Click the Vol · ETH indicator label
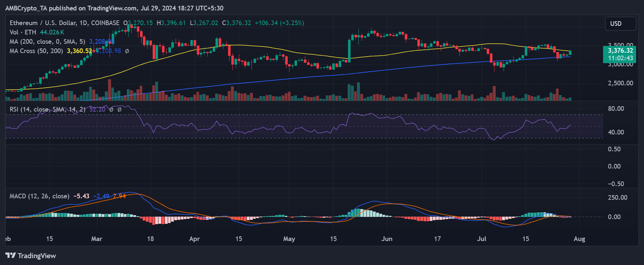644x265 pixels. coord(23,32)
